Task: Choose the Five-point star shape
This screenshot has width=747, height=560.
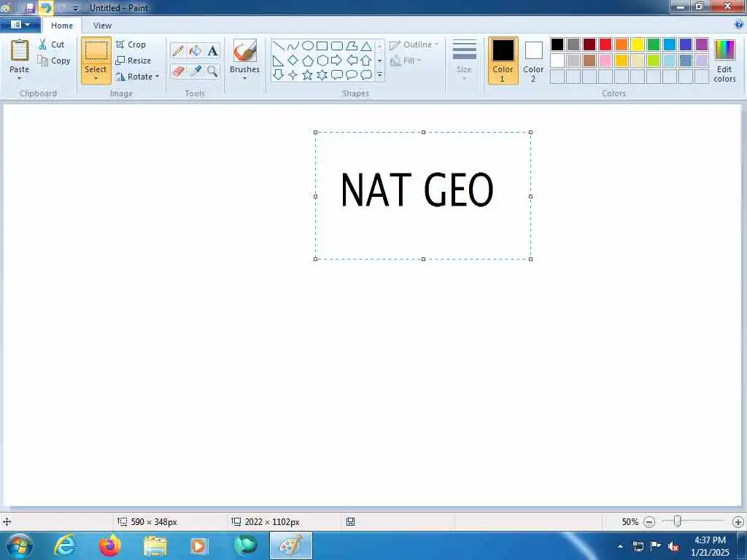Action: [308, 75]
